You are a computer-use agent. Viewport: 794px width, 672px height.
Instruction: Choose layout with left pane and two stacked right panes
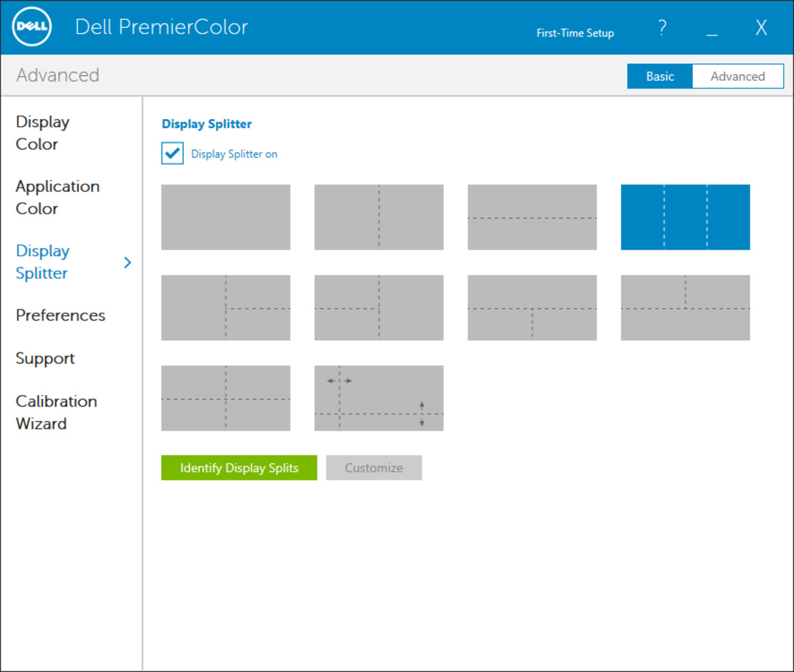pos(226,308)
